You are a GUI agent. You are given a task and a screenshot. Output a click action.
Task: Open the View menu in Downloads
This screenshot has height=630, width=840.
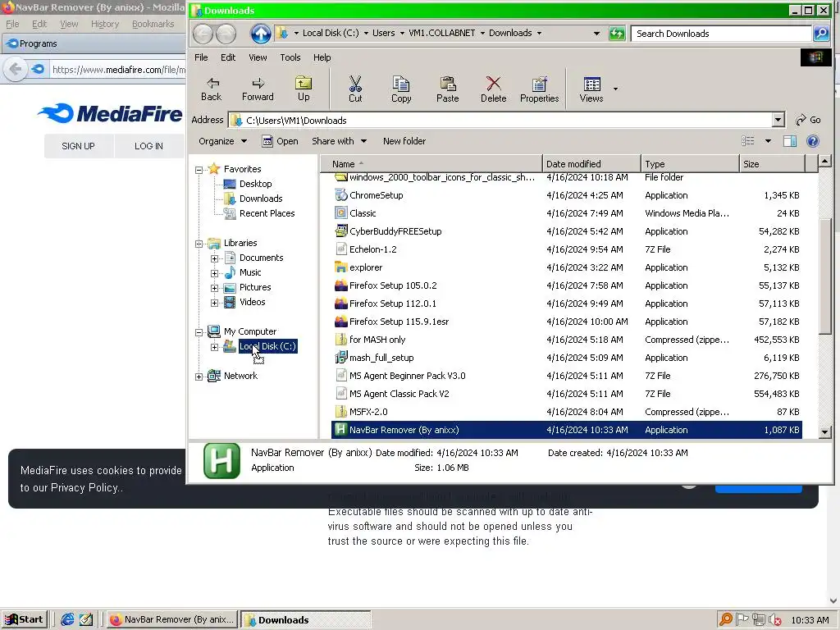coord(258,57)
